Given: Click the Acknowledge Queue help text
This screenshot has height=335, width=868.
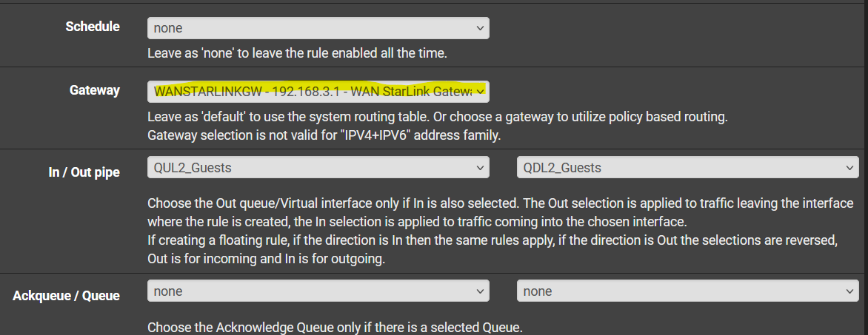Looking at the screenshot, I should click(334, 328).
